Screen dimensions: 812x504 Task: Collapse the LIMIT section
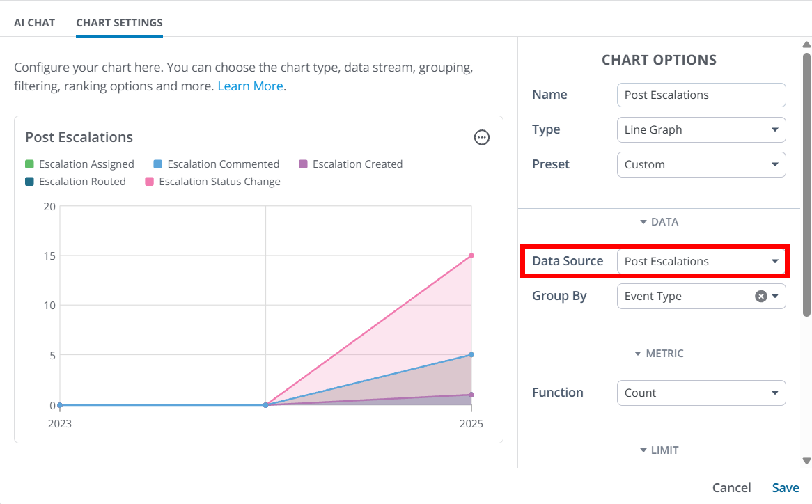click(x=659, y=450)
